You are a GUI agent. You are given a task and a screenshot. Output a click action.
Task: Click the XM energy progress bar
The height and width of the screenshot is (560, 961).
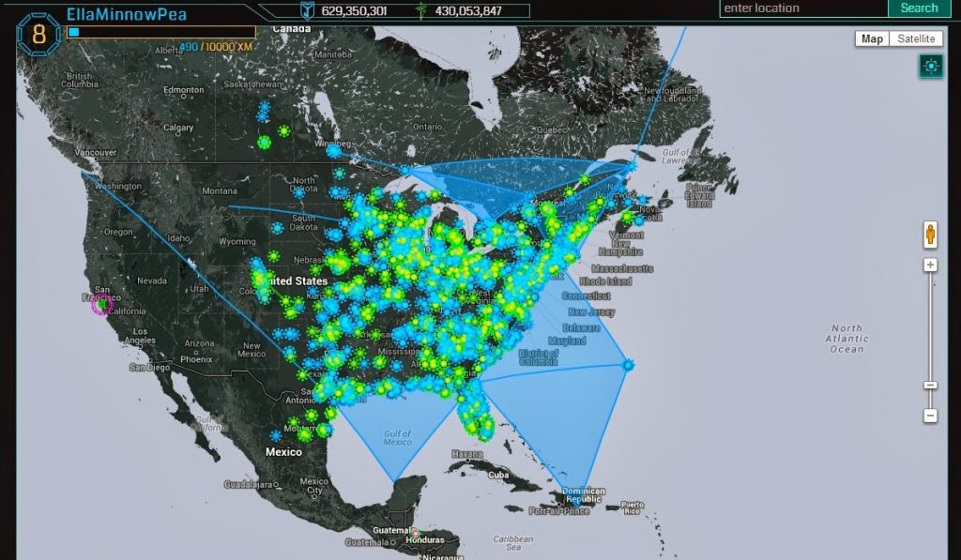160,32
